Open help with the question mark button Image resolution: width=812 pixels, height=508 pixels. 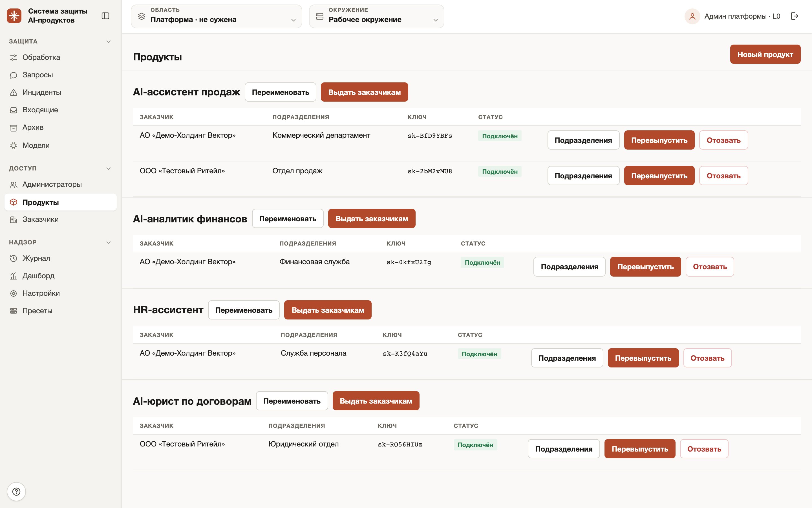pyautogui.click(x=16, y=492)
